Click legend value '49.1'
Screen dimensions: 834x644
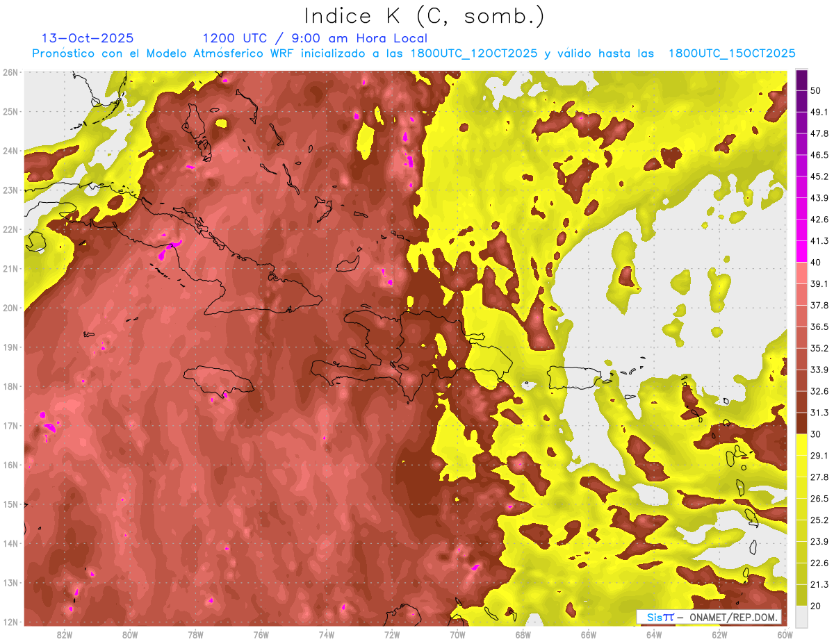pos(819,112)
